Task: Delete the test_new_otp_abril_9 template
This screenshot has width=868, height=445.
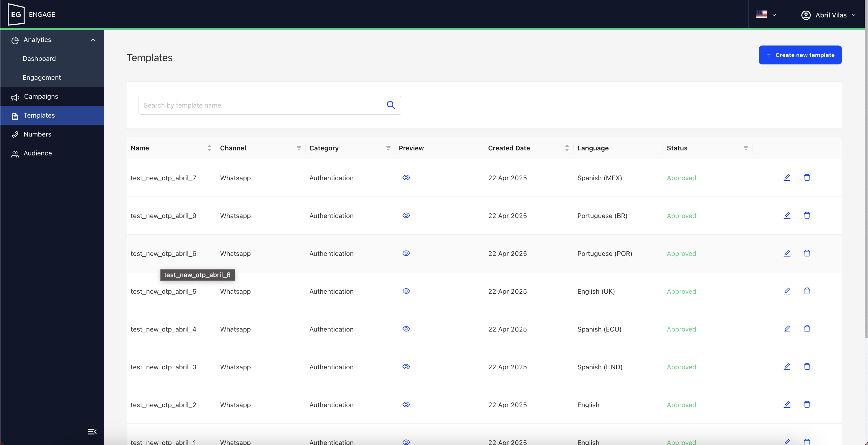Action: (807, 215)
